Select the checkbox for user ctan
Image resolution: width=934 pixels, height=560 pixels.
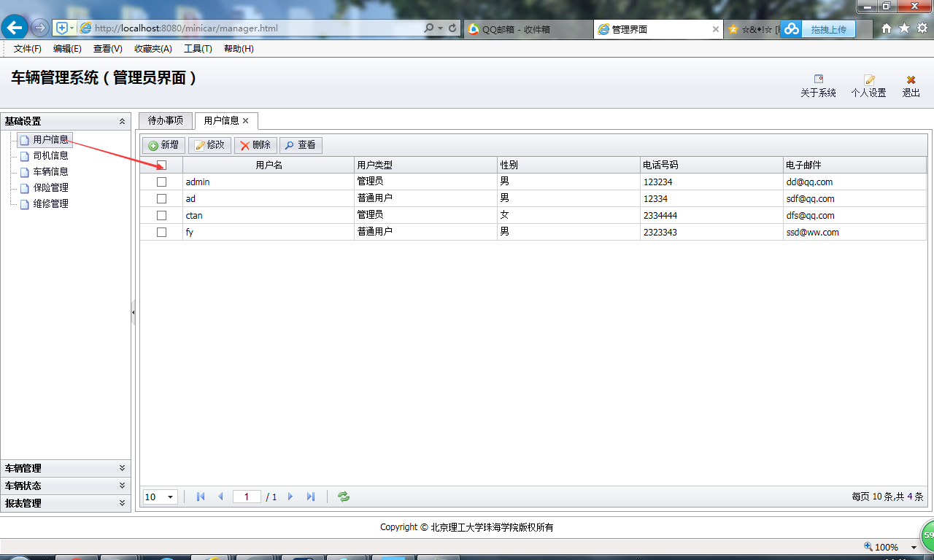162,215
